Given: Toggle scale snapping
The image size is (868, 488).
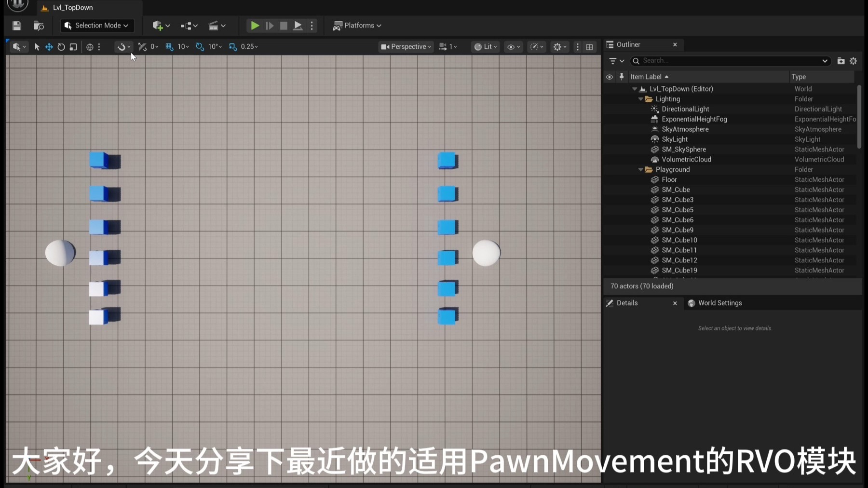Looking at the screenshot, I should tap(233, 47).
